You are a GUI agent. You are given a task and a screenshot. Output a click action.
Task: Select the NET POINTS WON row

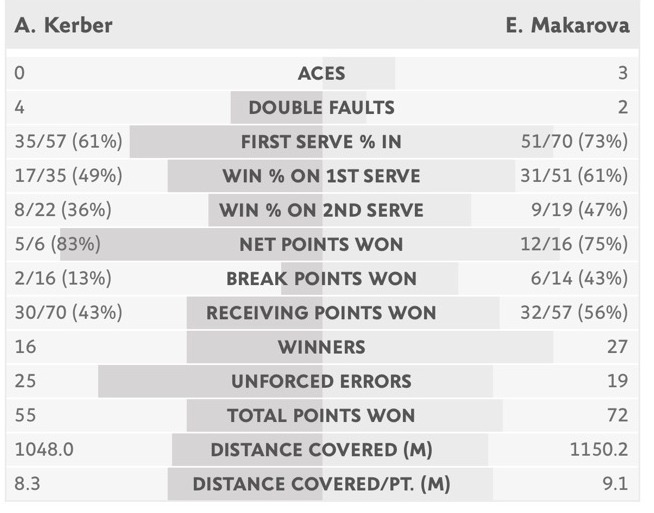point(322,244)
